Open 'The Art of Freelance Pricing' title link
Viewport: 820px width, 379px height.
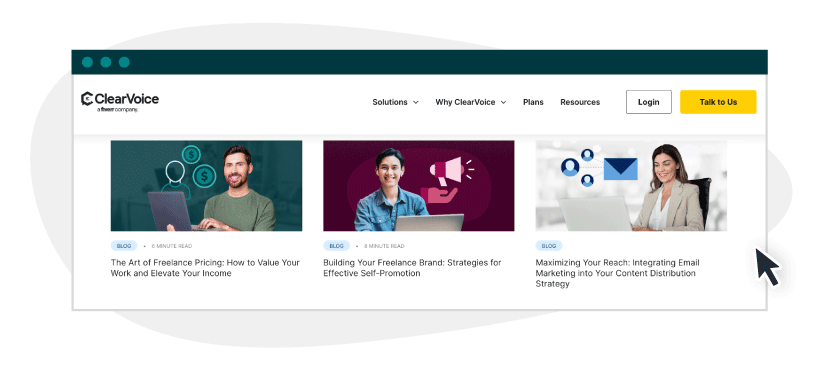pos(205,268)
